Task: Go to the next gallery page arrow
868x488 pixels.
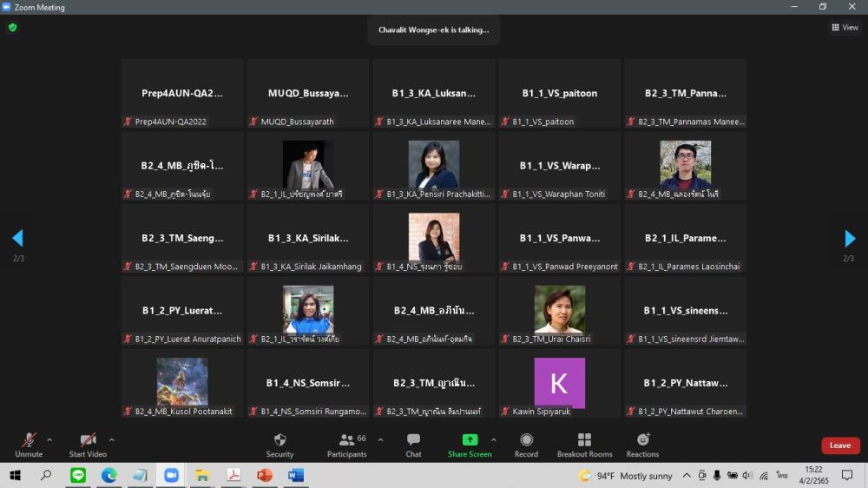Action: [849, 239]
